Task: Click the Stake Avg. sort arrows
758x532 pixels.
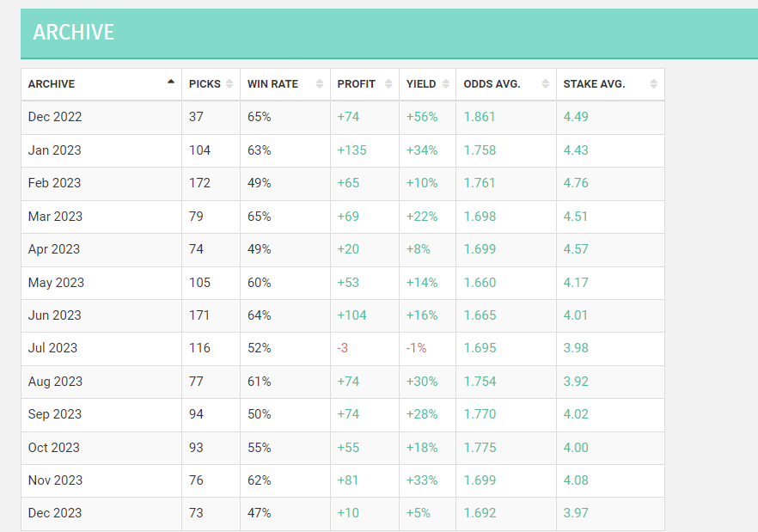Action: click(x=653, y=83)
